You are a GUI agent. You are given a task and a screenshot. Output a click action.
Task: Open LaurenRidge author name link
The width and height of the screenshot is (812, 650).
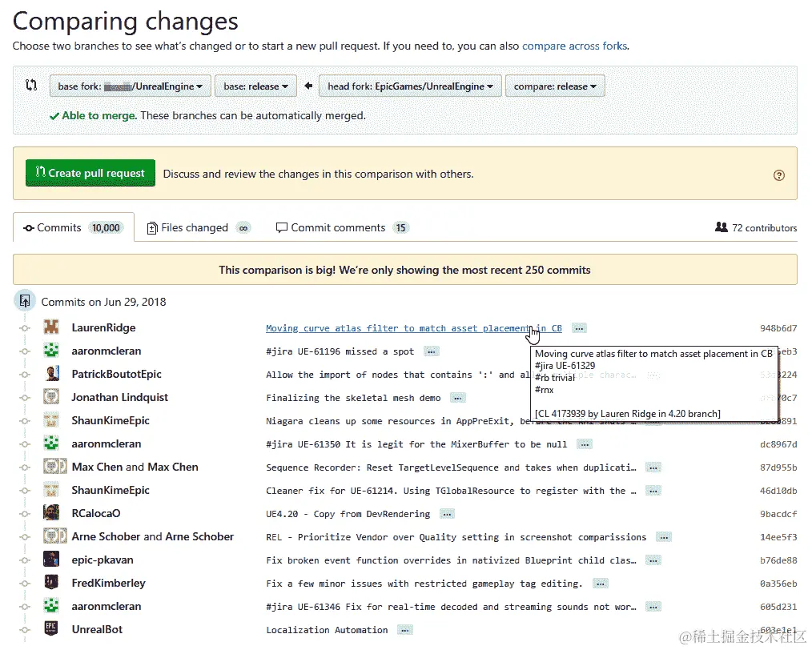tap(103, 327)
